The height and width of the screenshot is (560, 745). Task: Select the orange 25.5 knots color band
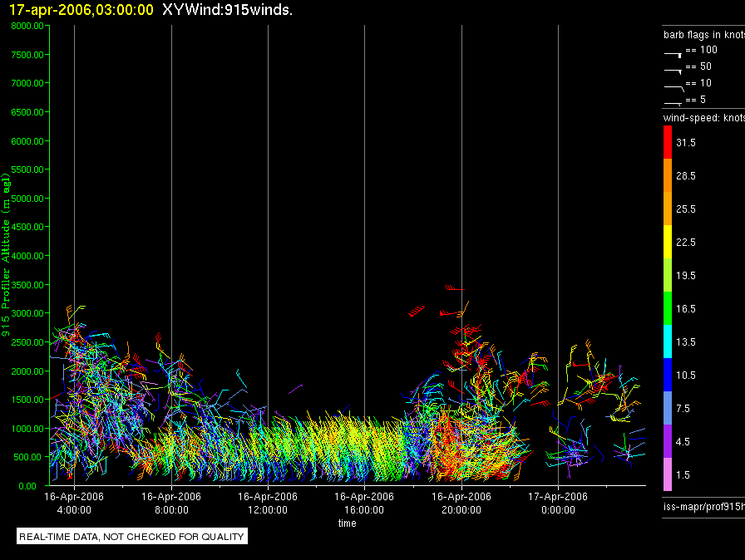(668, 209)
